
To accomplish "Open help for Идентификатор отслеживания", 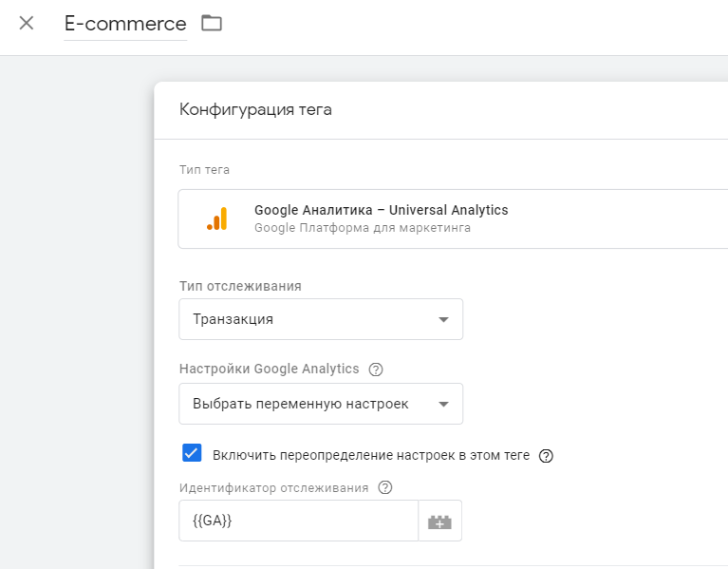I will [x=385, y=488].
